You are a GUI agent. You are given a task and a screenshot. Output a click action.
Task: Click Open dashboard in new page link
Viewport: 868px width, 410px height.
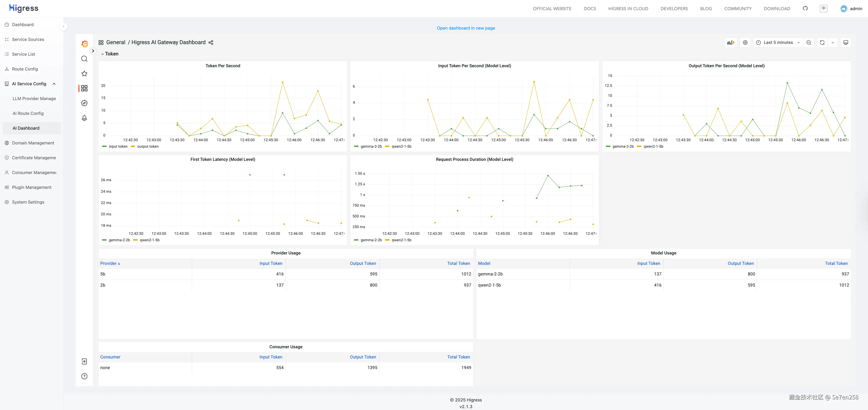click(x=466, y=28)
